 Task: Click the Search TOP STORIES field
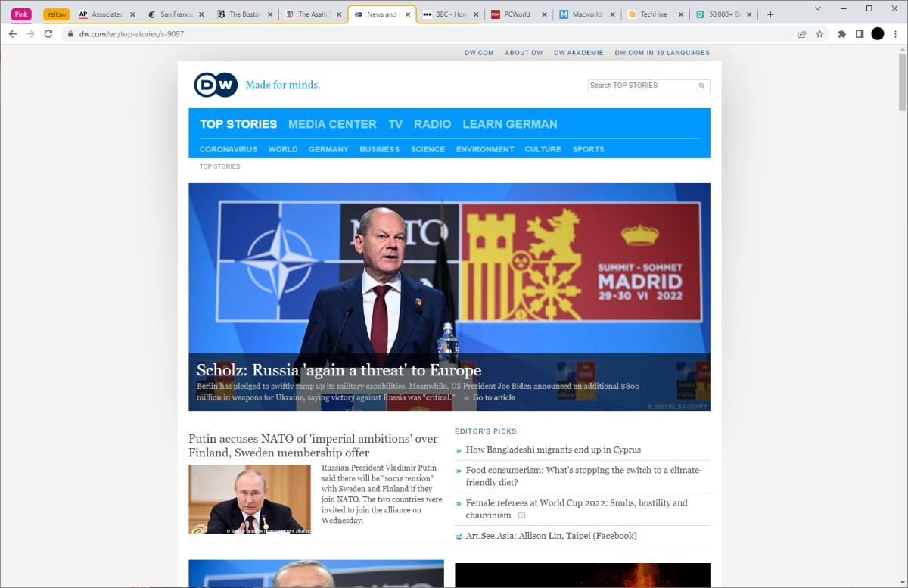[642, 86]
